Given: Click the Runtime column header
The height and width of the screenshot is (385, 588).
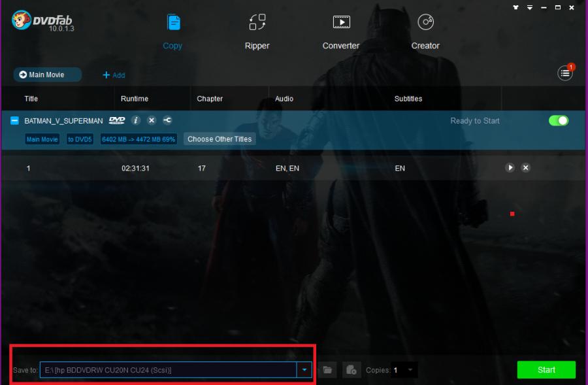Looking at the screenshot, I should pyautogui.click(x=134, y=99).
